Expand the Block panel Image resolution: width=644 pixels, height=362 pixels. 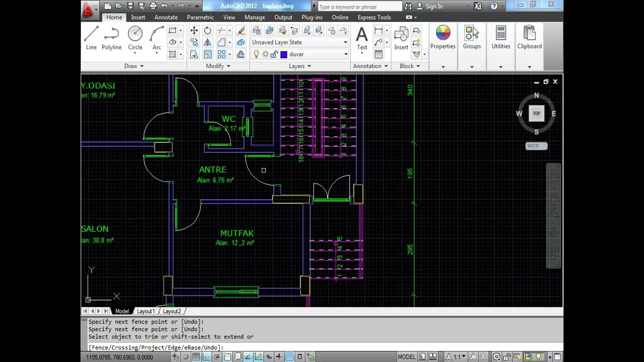(410, 66)
